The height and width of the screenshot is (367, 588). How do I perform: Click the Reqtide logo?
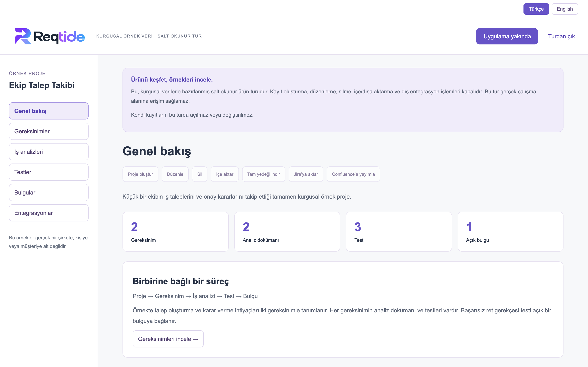[x=50, y=36]
